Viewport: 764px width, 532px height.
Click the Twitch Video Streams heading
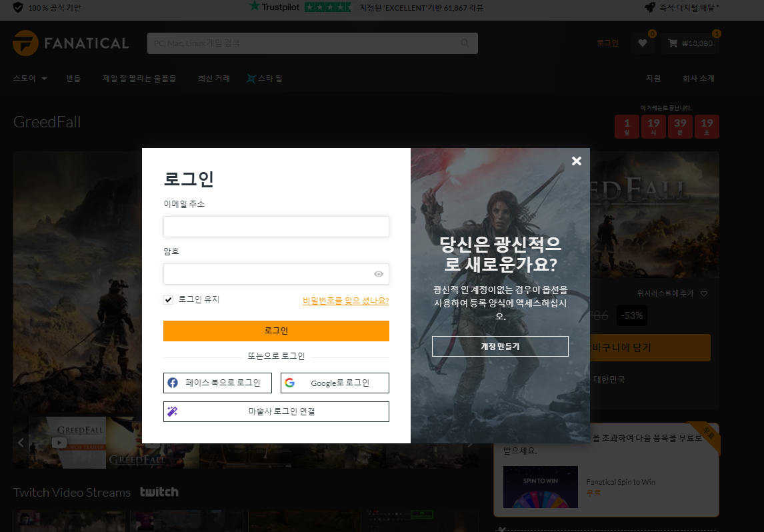coord(72,493)
